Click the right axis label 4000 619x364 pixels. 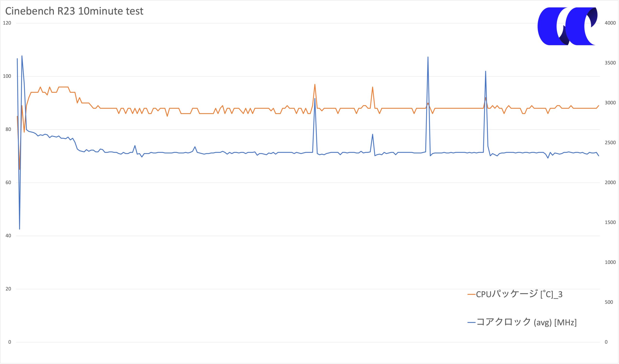610,23
